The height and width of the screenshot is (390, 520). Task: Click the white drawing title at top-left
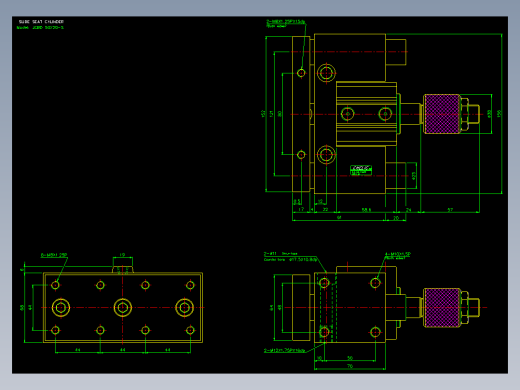[41, 22]
